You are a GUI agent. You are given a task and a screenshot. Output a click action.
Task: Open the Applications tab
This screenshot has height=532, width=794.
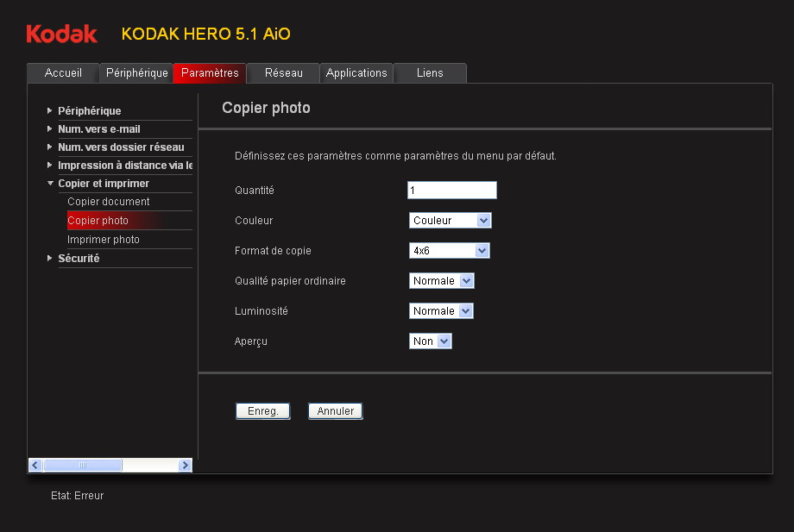pos(356,73)
